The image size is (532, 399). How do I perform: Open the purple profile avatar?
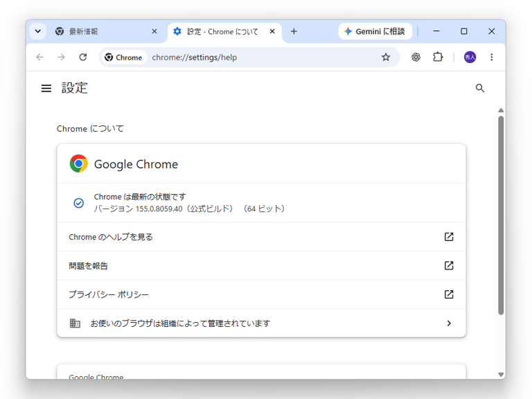click(470, 57)
